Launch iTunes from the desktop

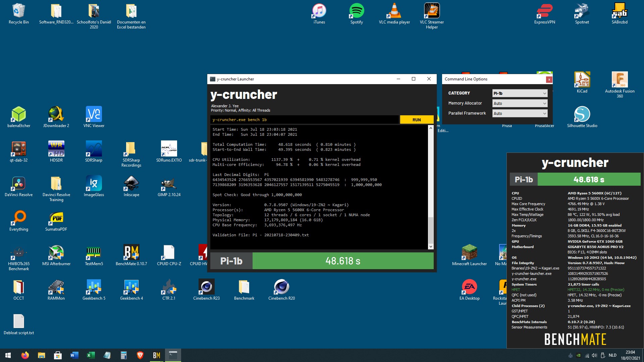(x=319, y=14)
